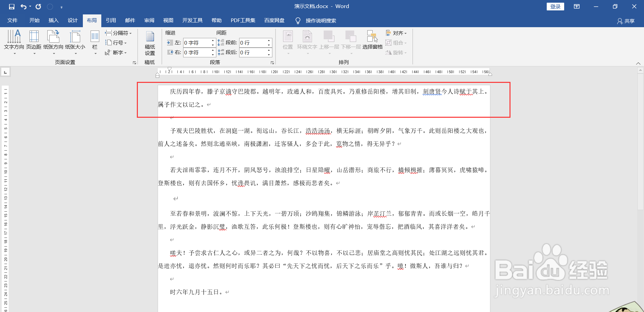This screenshot has width=644, height=312.
Task: Switch to the 审阅 ribbon tab
Action: [x=149, y=20]
